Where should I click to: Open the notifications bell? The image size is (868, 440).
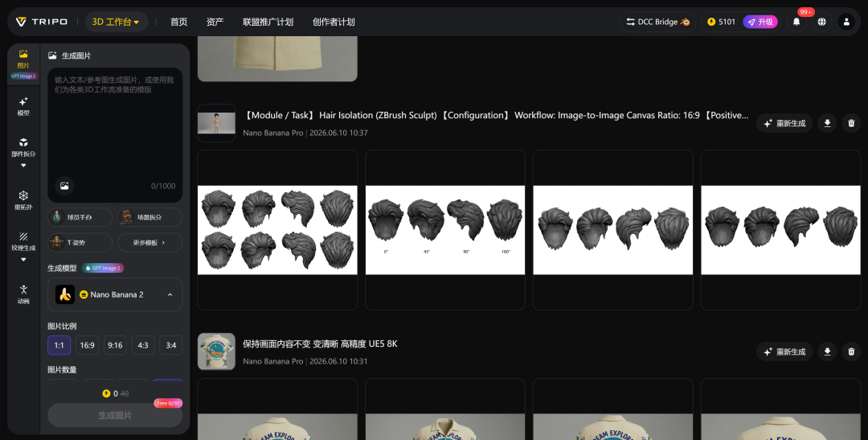click(x=796, y=22)
